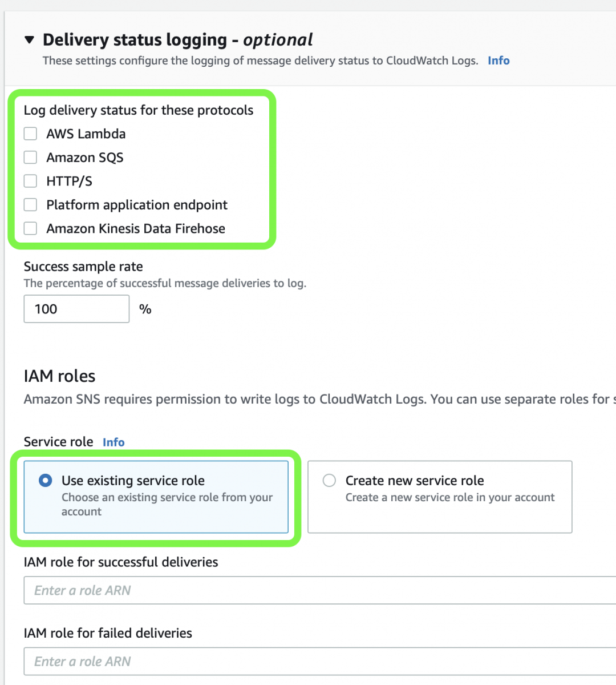Click the Platform application endpoint label
This screenshot has height=685, width=616.
137,205
